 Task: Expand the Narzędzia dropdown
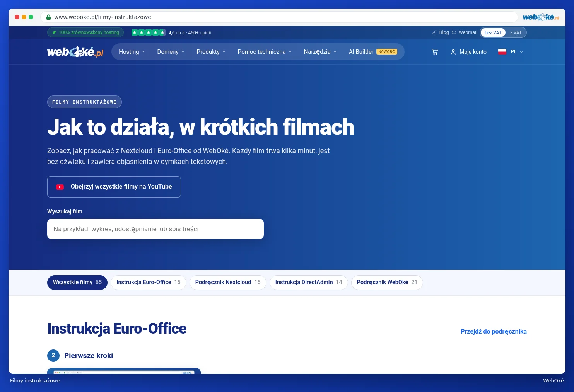tap(320, 52)
